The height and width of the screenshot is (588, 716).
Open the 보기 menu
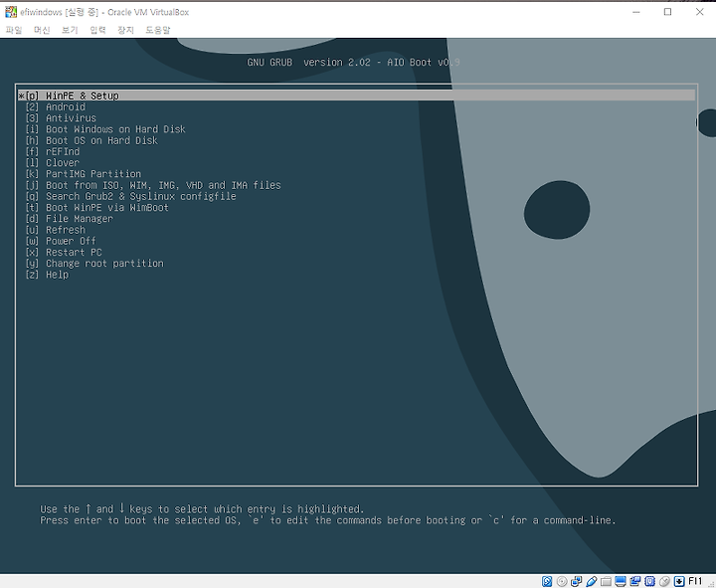[x=70, y=30]
